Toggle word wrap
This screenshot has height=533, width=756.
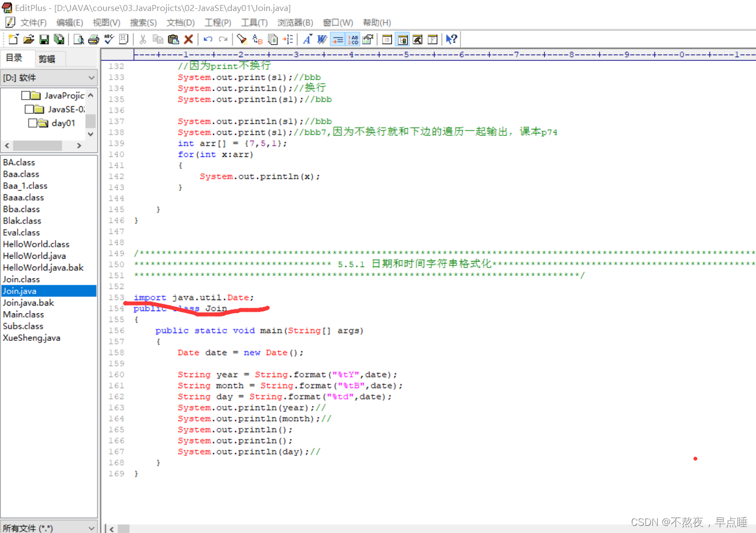click(322, 39)
